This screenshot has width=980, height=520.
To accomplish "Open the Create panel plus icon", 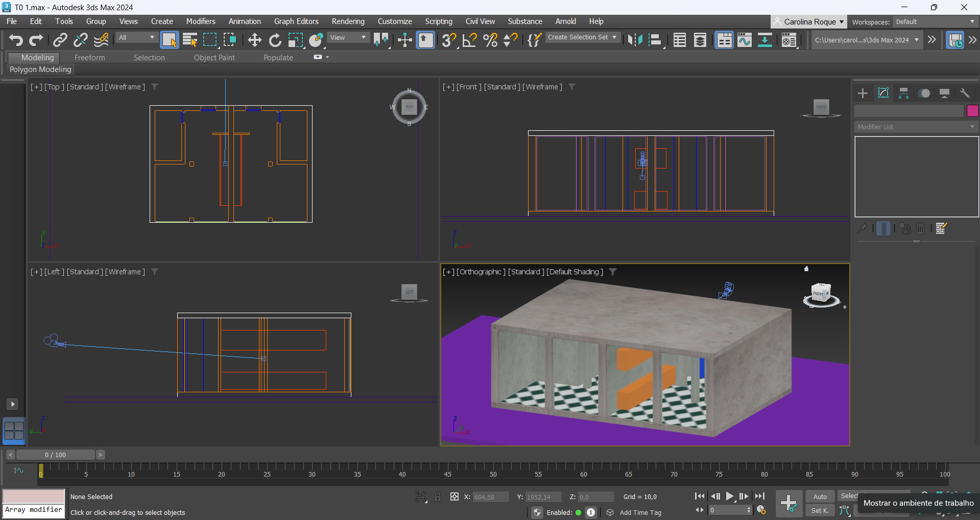I will click(863, 93).
